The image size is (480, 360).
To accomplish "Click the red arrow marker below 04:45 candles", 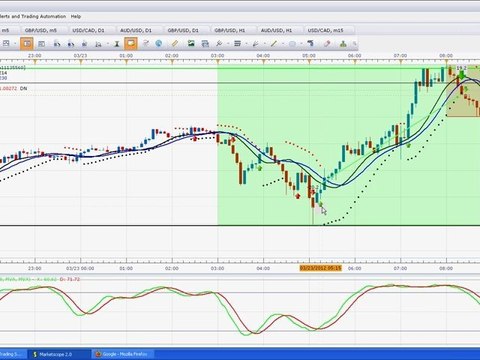I will click(x=298, y=196).
